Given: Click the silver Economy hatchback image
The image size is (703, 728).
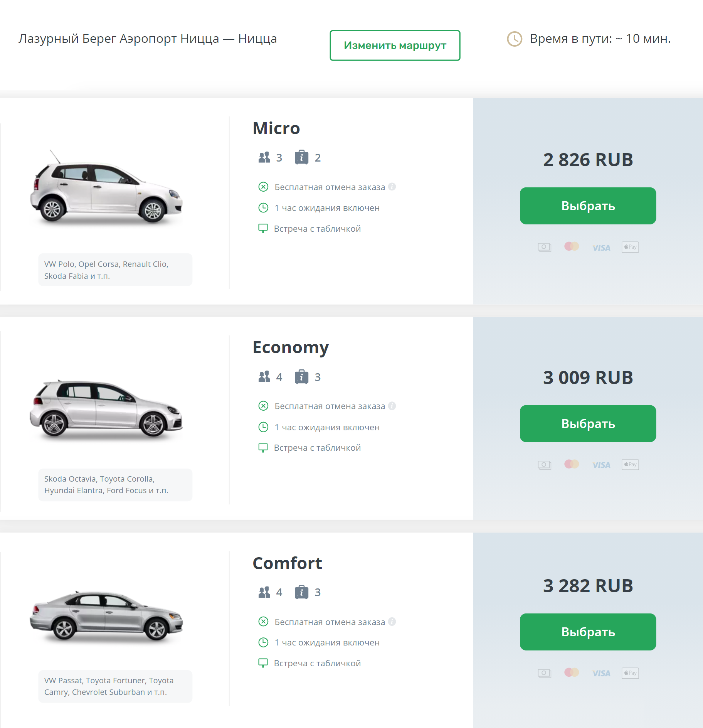Looking at the screenshot, I should point(106,409).
